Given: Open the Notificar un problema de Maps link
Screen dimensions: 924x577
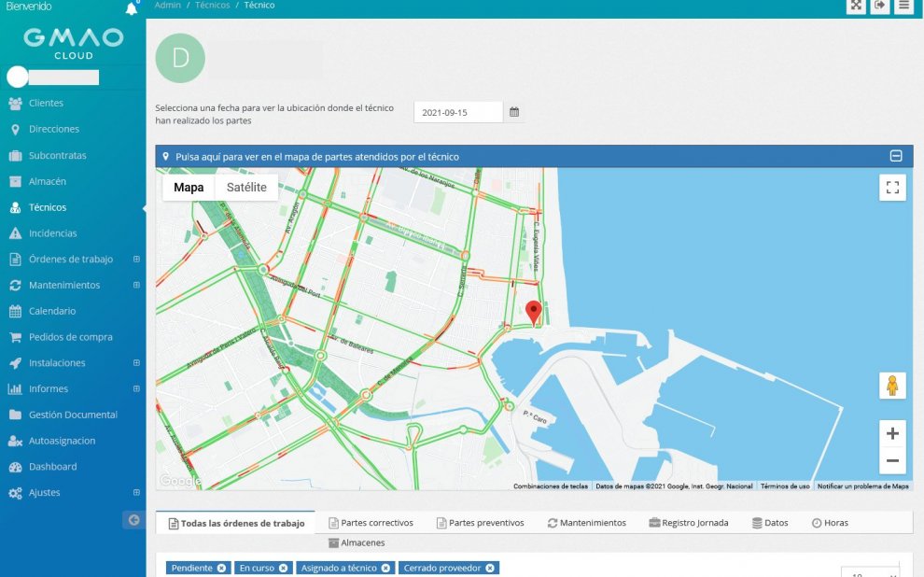Looking at the screenshot, I should [x=865, y=486].
